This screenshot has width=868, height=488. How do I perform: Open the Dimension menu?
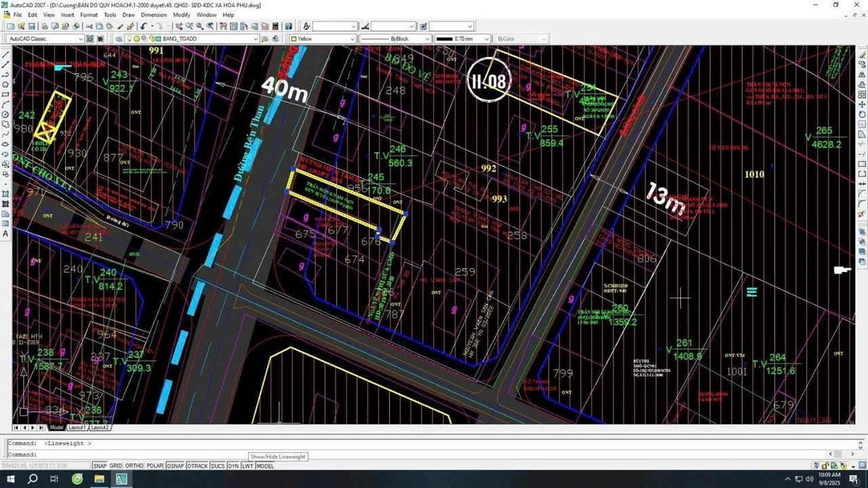click(x=154, y=14)
